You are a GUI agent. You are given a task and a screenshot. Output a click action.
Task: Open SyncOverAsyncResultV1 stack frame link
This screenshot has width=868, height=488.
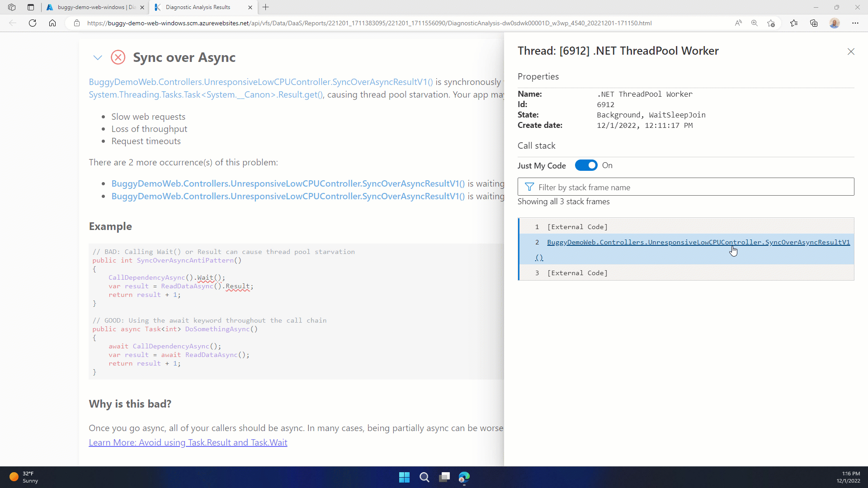pos(698,243)
